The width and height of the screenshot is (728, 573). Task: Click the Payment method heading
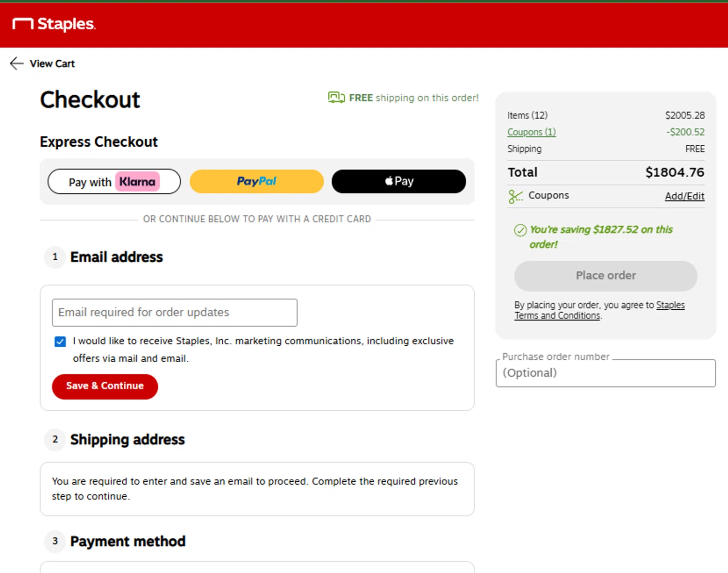(128, 541)
